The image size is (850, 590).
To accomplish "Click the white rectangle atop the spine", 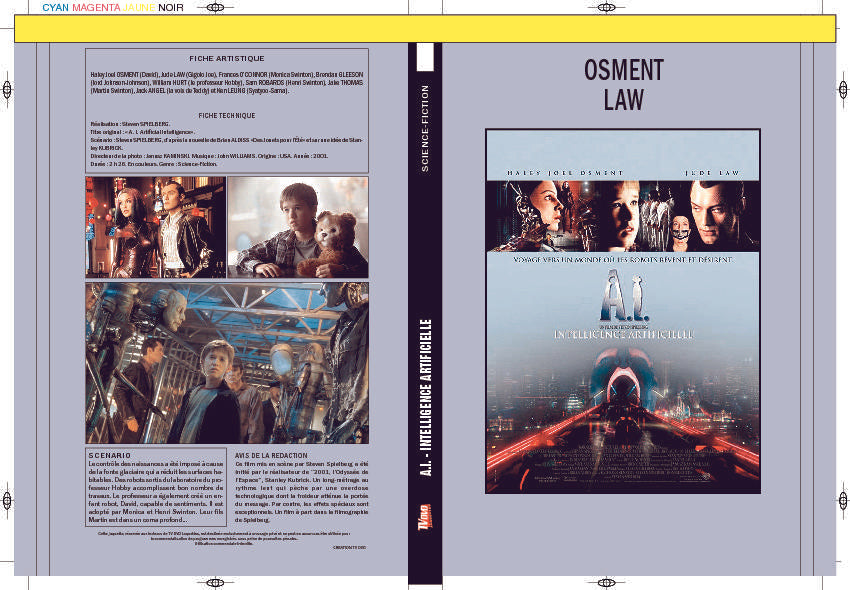I will (x=425, y=57).
